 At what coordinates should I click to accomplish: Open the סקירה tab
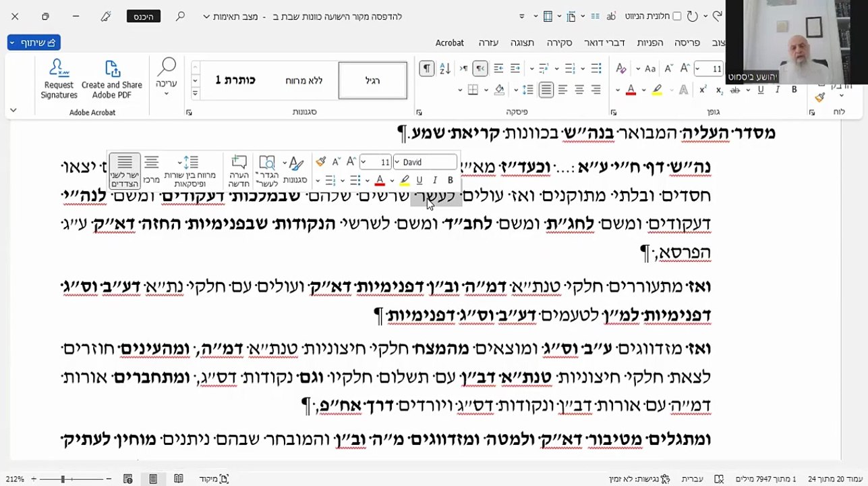559,43
